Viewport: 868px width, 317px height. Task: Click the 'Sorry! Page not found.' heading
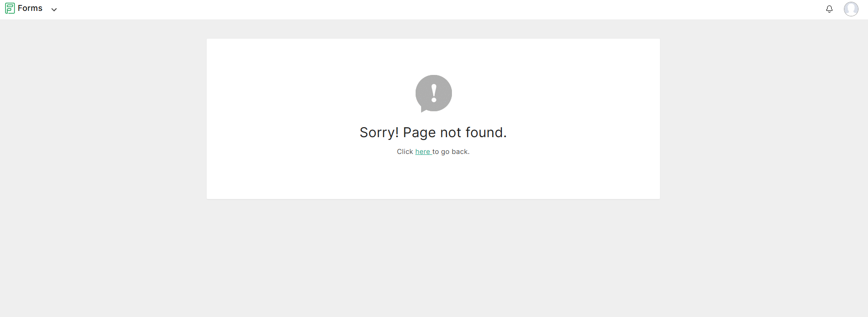(433, 132)
